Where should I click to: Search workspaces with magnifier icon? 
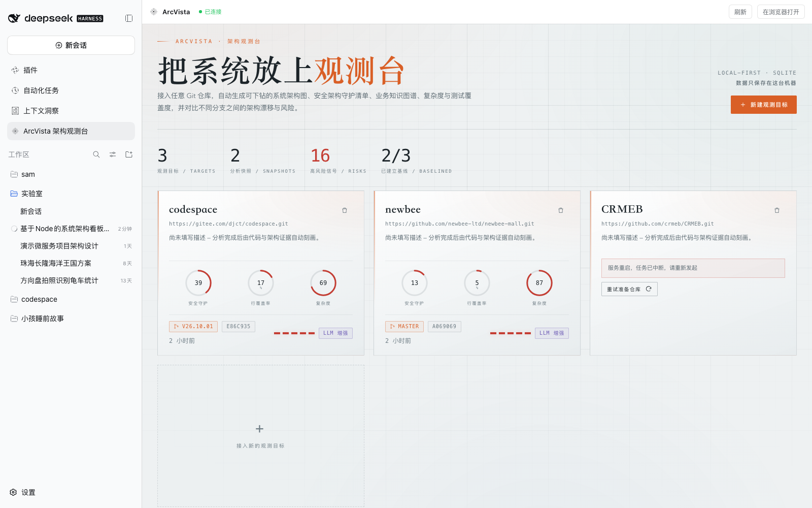point(96,154)
